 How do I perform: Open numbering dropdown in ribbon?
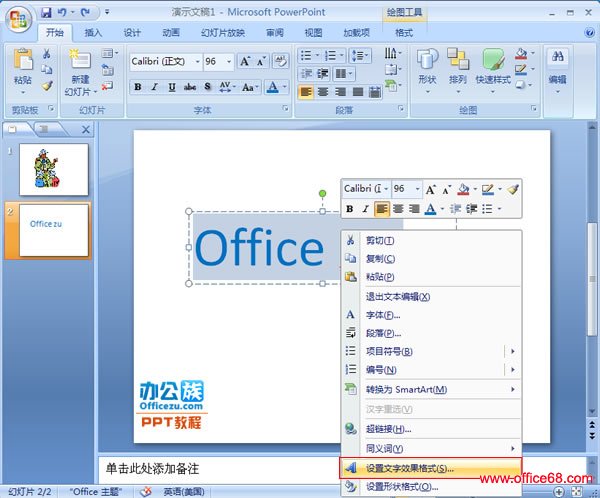point(341,56)
